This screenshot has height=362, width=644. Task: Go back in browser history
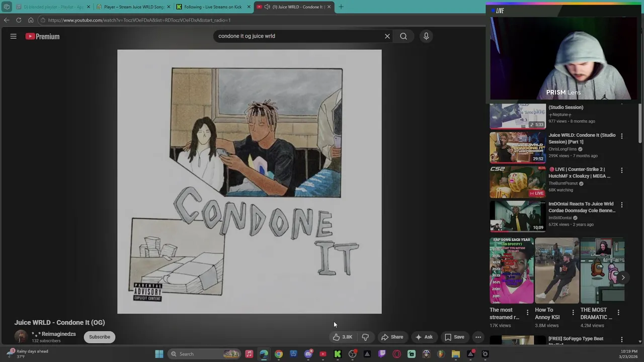[x=7, y=20]
